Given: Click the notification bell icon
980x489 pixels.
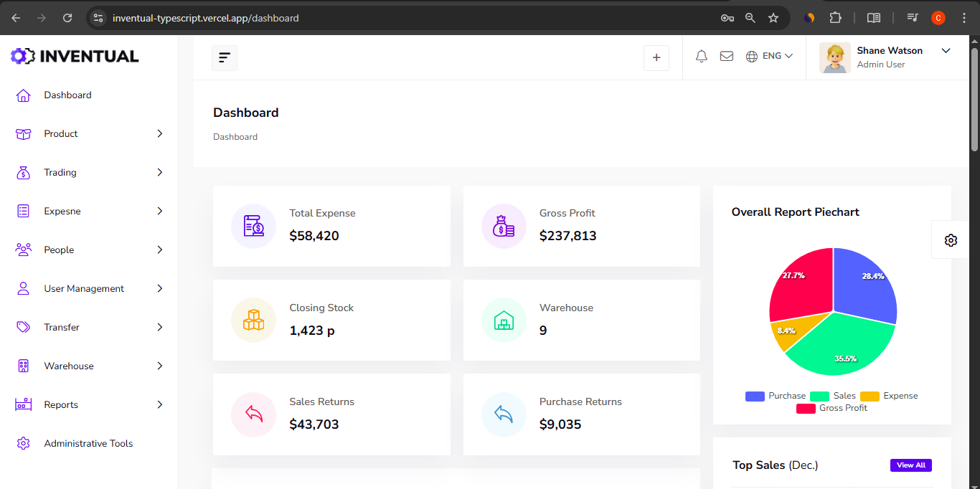Looking at the screenshot, I should pos(702,56).
